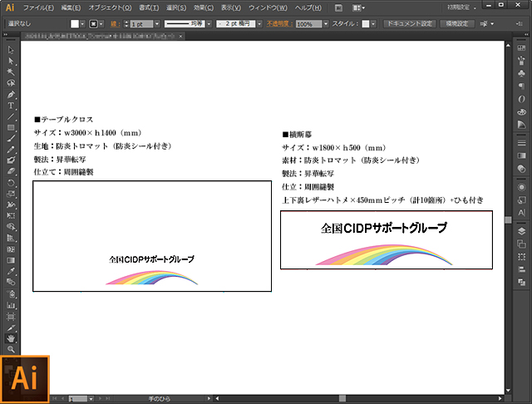Select the Pen tool
The width and height of the screenshot is (532, 404).
coord(11,94)
